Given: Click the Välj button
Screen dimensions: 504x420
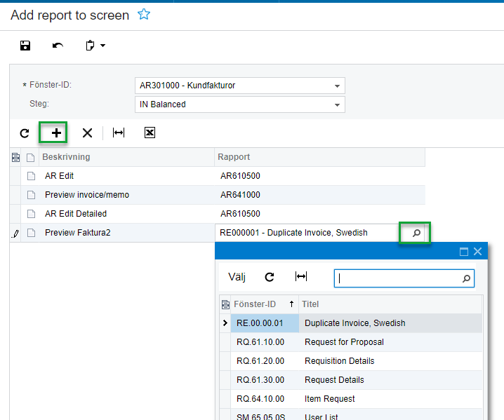Looking at the screenshot, I should point(237,277).
